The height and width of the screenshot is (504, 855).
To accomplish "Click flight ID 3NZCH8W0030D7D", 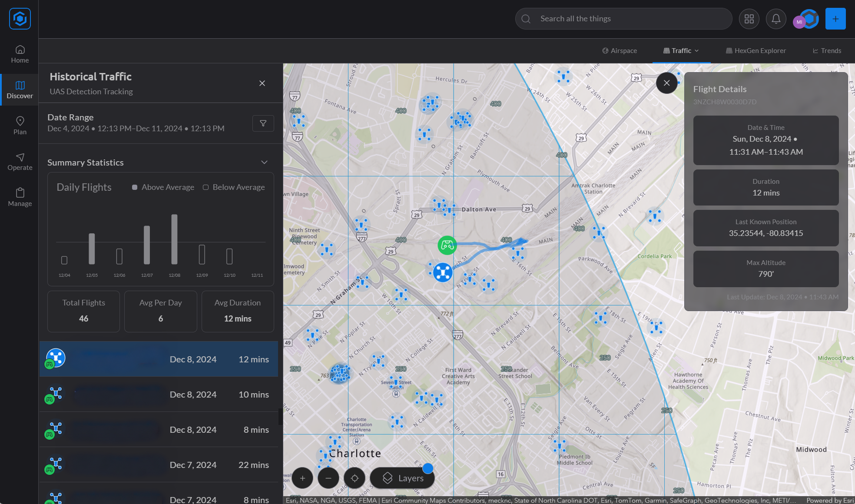I will click(725, 102).
